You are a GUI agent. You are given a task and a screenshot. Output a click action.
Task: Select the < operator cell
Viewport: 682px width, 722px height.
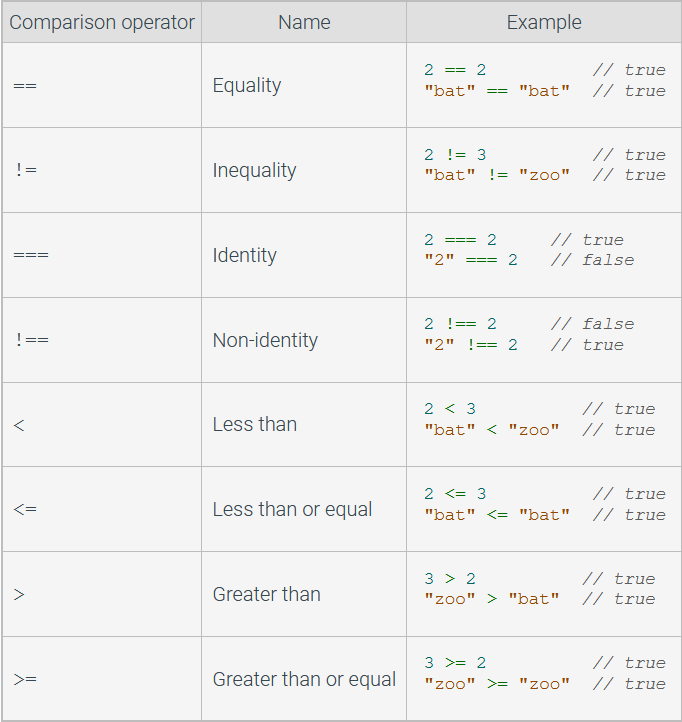click(102, 425)
